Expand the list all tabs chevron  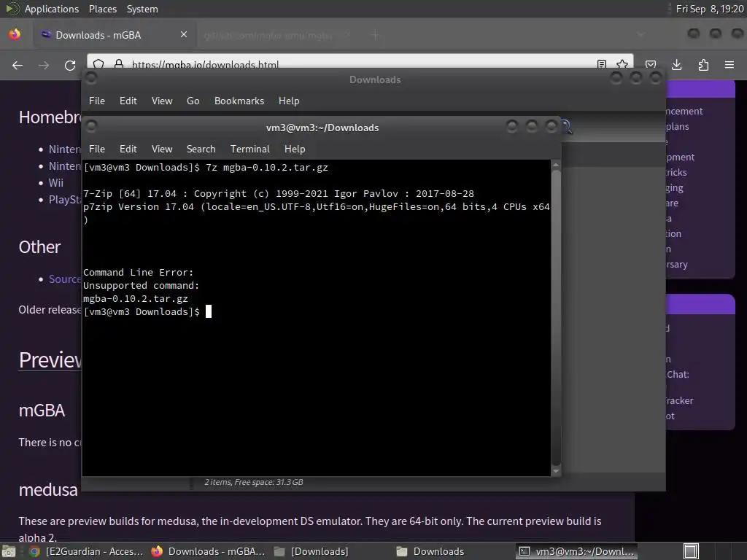coord(641,34)
